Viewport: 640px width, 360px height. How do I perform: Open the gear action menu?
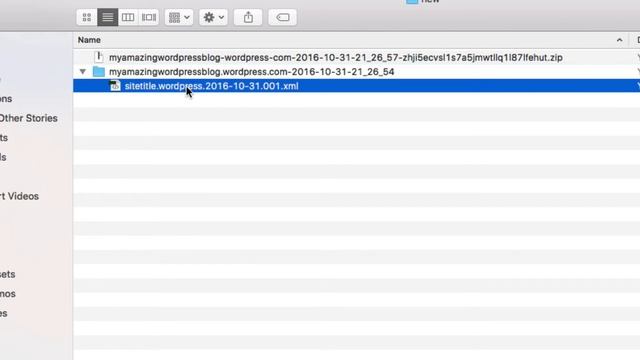tap(213, 18)
